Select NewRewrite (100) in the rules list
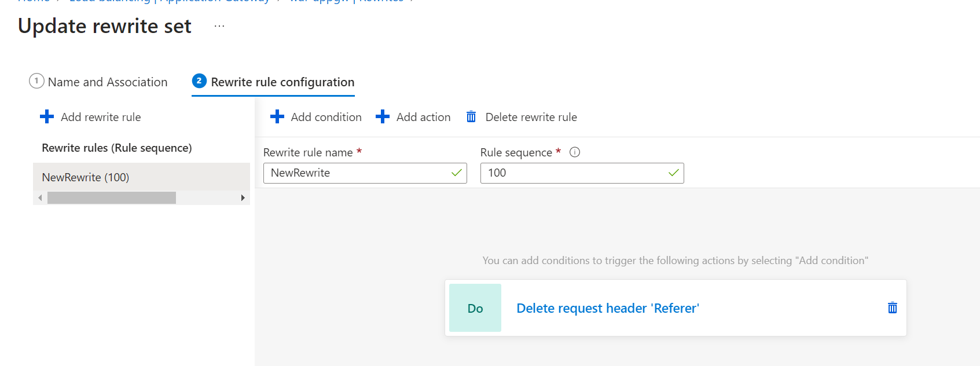This screenshot has height=366, width=980. click(x=86, y=177)
